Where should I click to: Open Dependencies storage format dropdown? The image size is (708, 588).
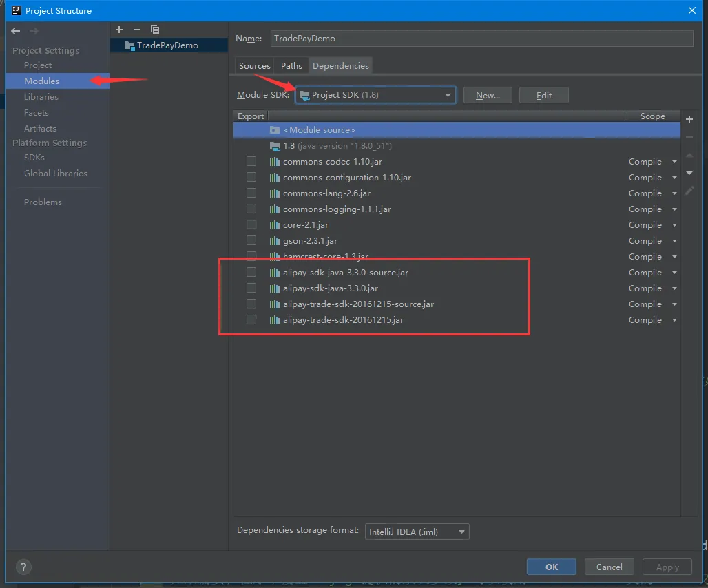point(417,532)
